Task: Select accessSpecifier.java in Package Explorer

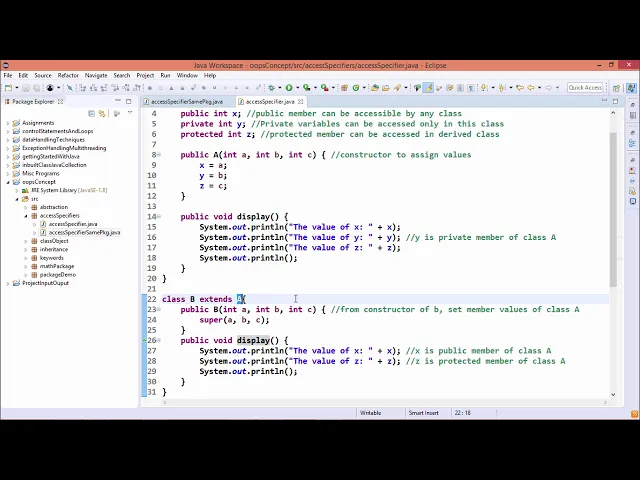Action: click(73, 224)
